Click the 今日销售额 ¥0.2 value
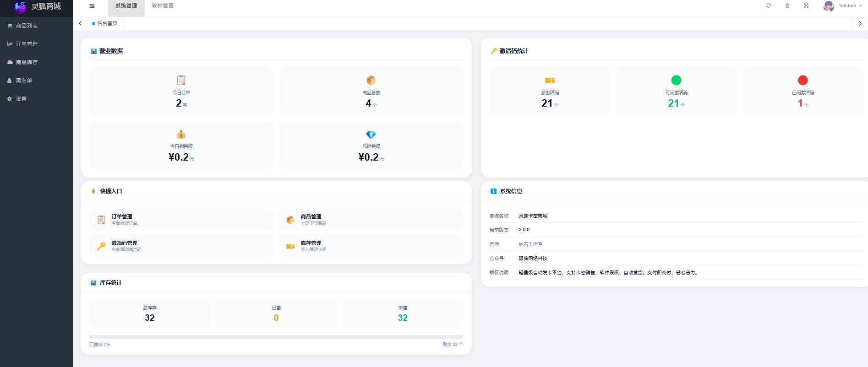This screenshot has width=868, height=367. point(179,157)
